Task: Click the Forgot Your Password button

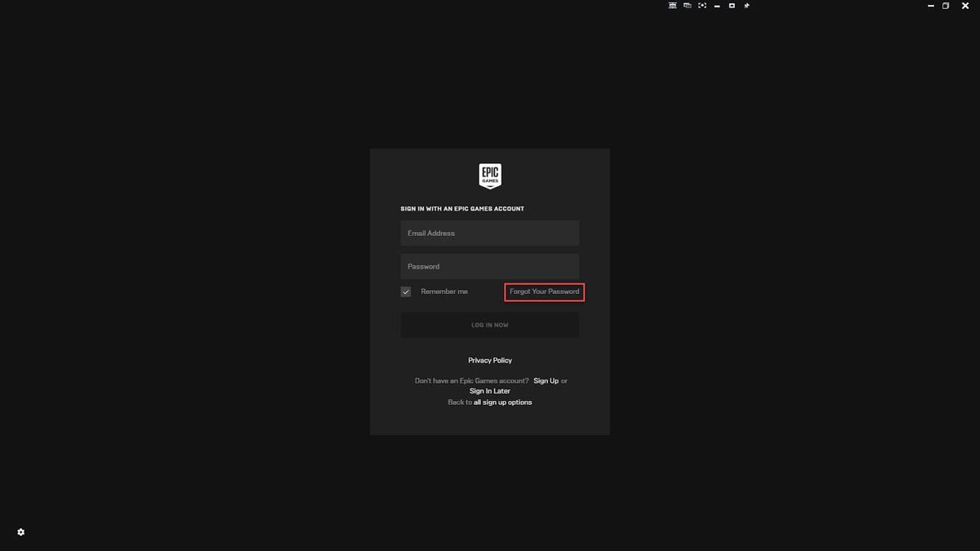Action: [544, 291]
